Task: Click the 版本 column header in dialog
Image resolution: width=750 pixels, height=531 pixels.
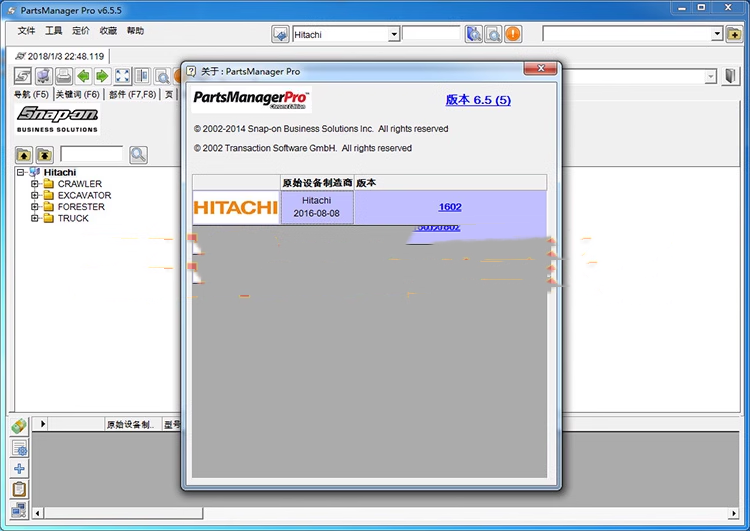Action: click(x=450, y=183)
